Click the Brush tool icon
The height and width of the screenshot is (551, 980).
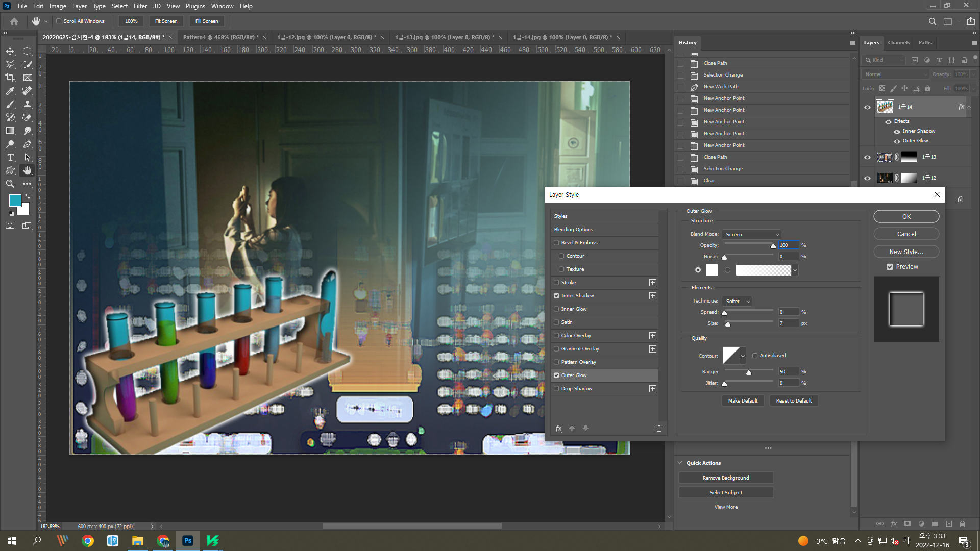pyautogui.click(x=10, y=104)
